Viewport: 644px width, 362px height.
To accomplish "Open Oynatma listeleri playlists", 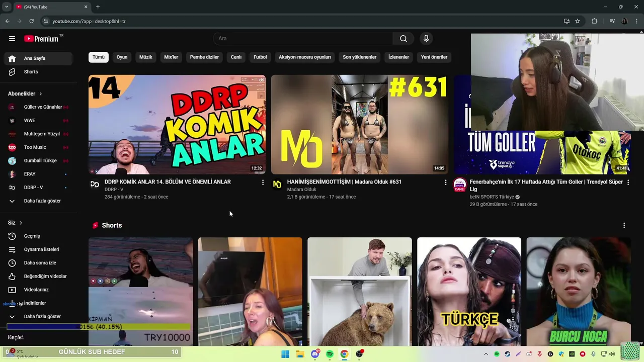I will pyautogui.click(x=38, y=249).
